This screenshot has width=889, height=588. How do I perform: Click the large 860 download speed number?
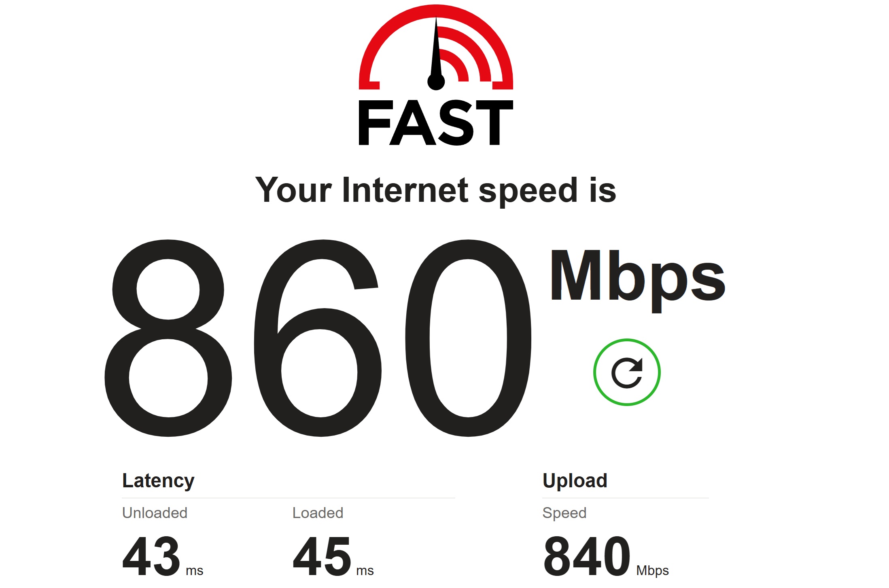click(318, 338)
